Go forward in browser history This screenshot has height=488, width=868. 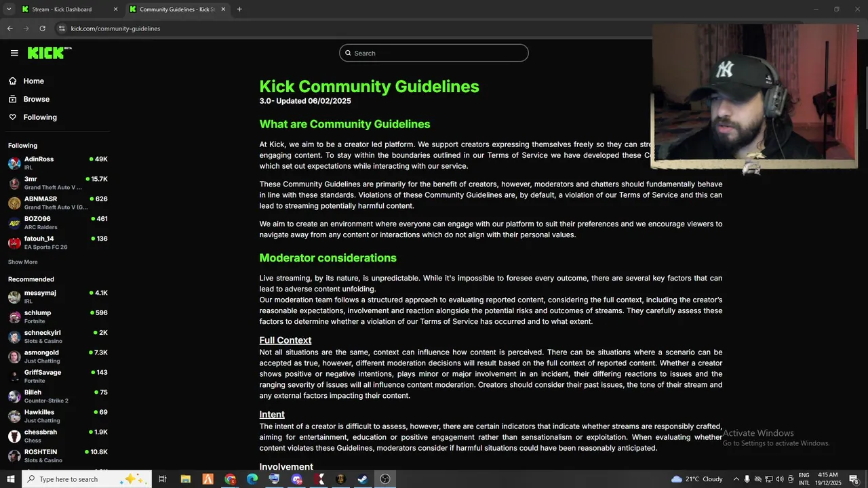[x=26, y=28]
